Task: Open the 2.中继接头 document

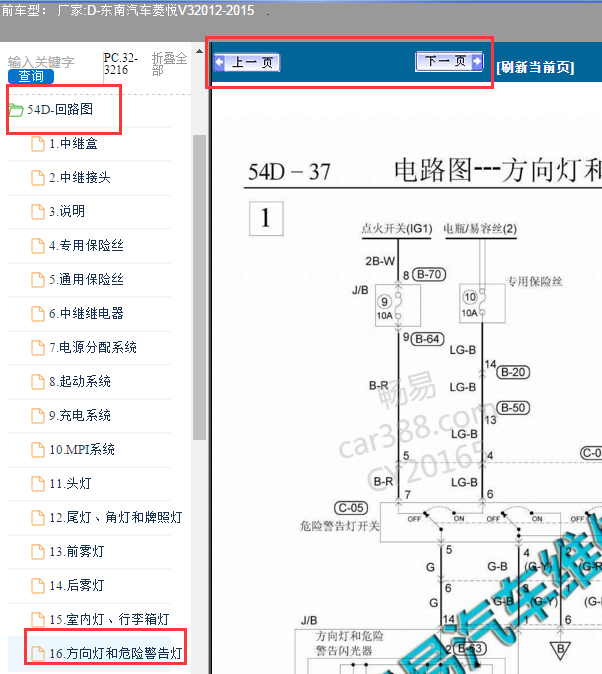Action: tap(80, 178)
